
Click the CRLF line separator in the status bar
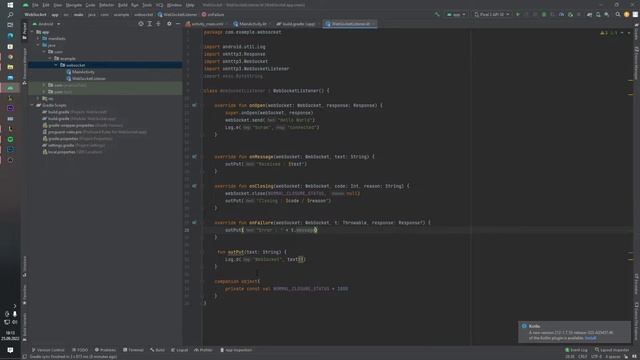tap(582, 357)
